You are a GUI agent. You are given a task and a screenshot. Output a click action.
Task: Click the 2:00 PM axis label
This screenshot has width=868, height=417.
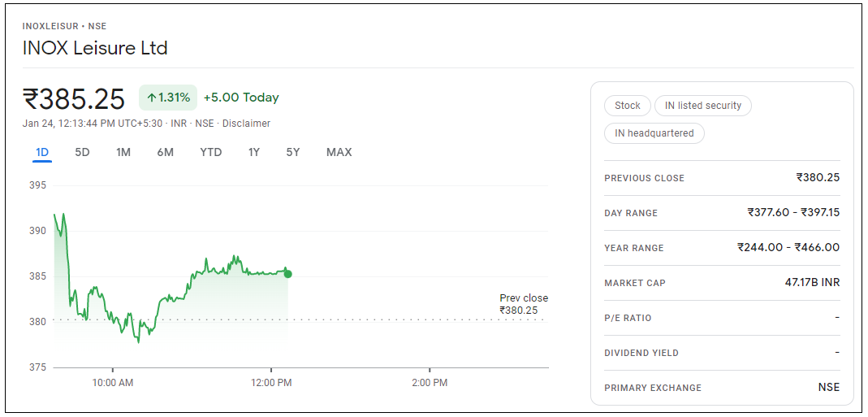430,383
